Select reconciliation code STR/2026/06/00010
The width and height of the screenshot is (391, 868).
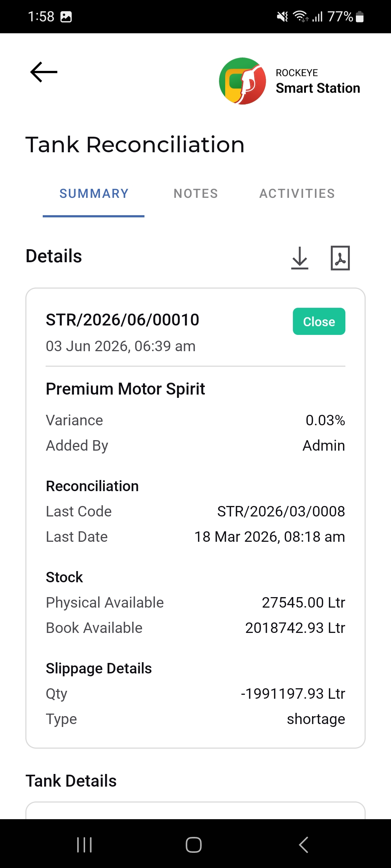[122, 320]
